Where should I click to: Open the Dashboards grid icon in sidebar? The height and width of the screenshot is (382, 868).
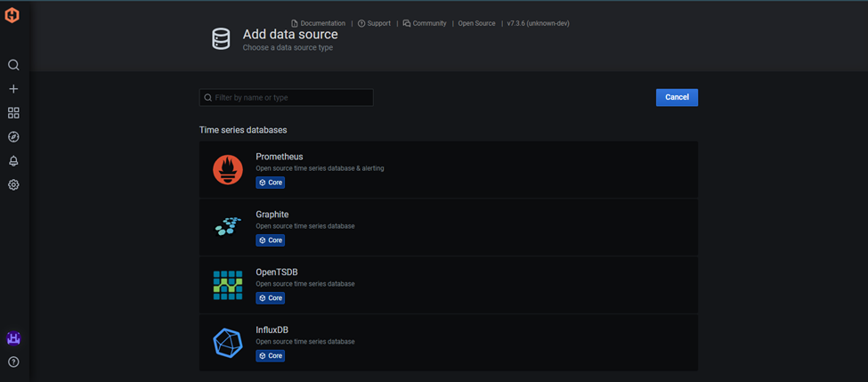pyautogui.click(x=14, y=113)
